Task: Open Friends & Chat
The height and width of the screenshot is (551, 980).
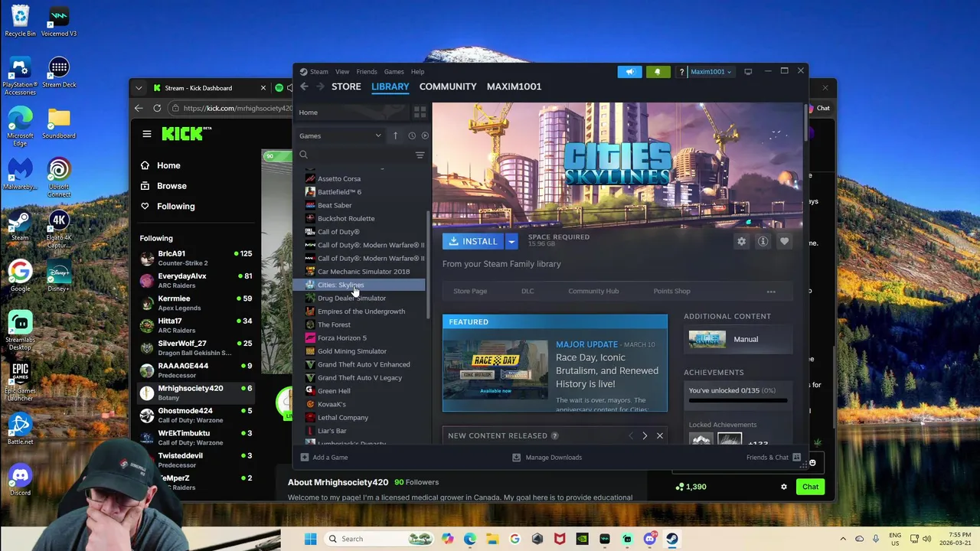Action: [773, 458]
